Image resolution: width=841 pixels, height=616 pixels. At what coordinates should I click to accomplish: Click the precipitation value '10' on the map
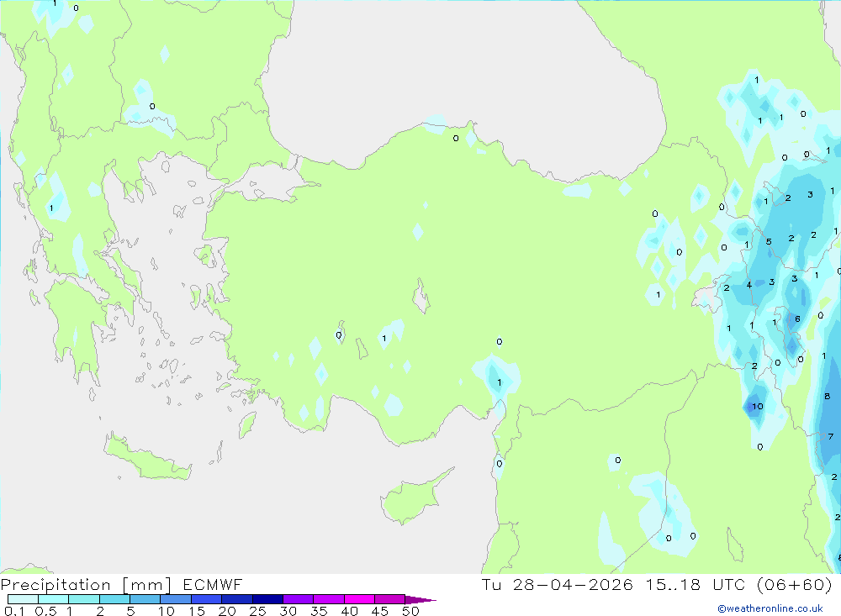758,407
